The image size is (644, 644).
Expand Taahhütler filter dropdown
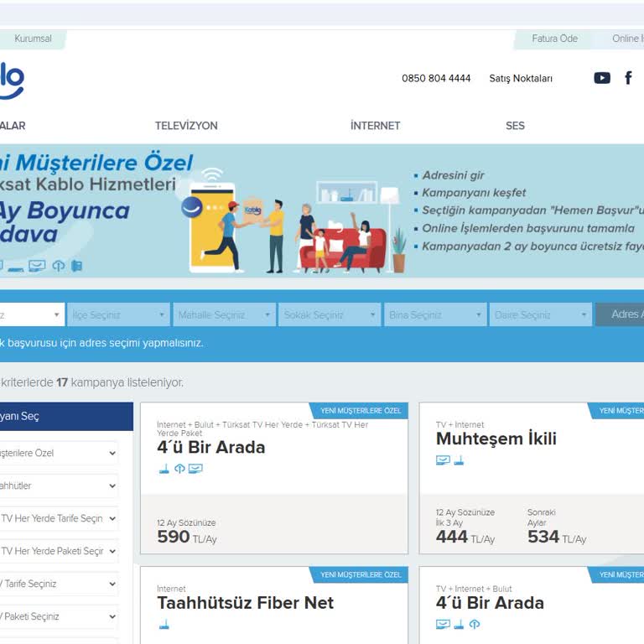click(59, 486)
